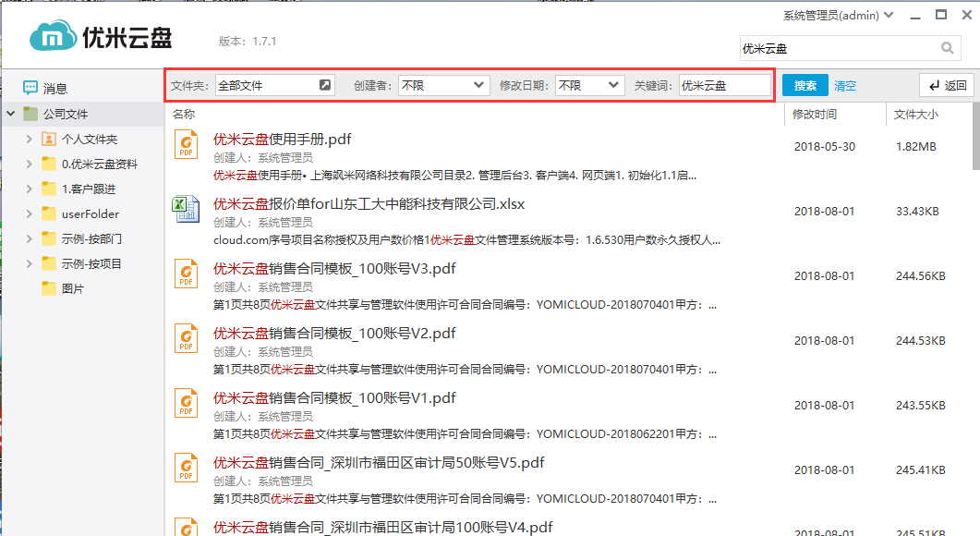
Task: Open the 系统管理员(admin) account menu
Action: pos(838,15)
